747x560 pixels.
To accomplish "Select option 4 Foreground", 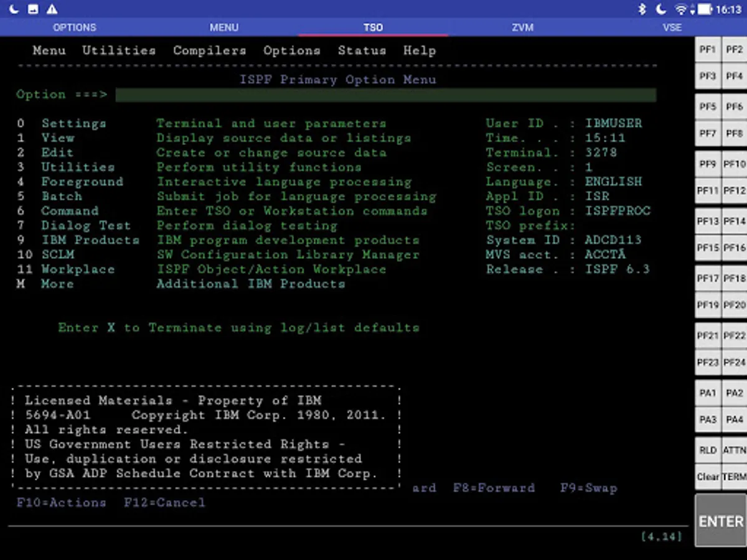I will pyautogui.click(x=82, y=182).
